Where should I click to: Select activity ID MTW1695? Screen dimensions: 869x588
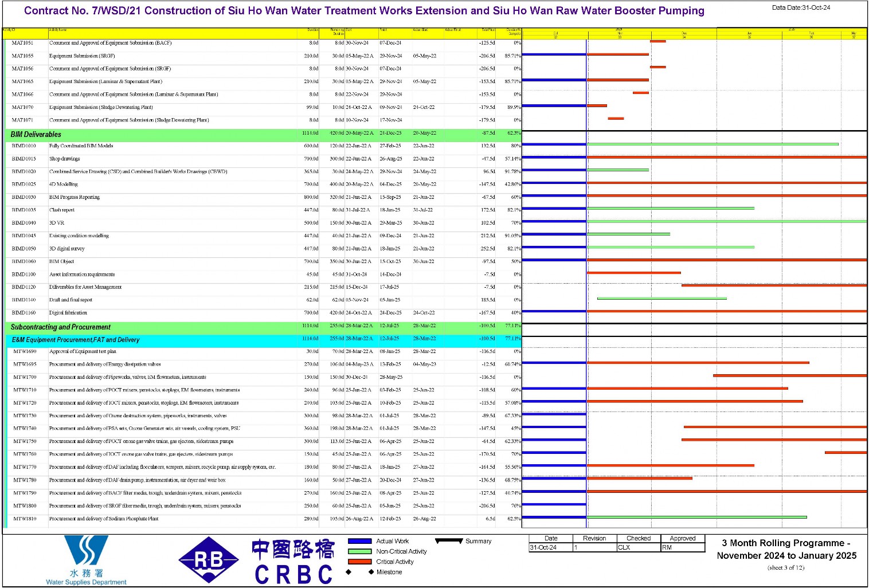click(x=25, y=364)
